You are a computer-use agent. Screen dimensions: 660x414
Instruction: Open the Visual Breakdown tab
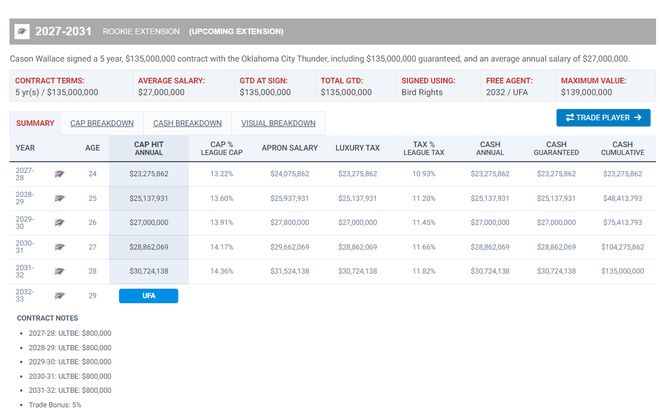point(278,123)
